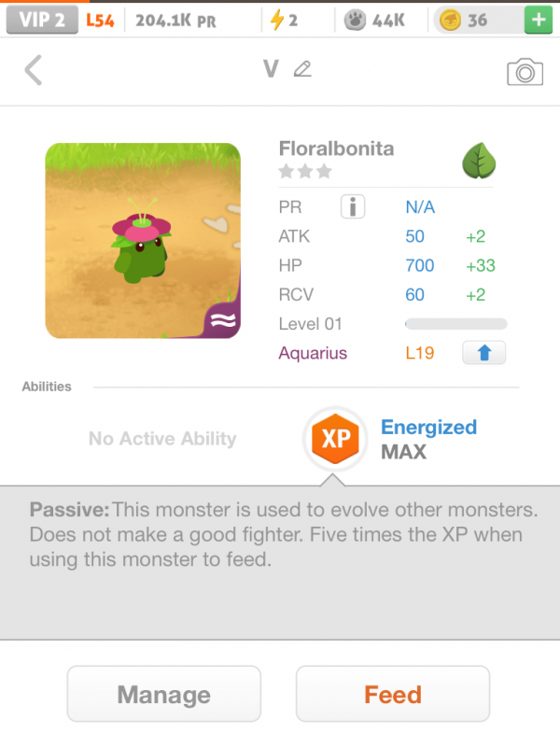Tap the green leaf element icon

click(478, 161)
